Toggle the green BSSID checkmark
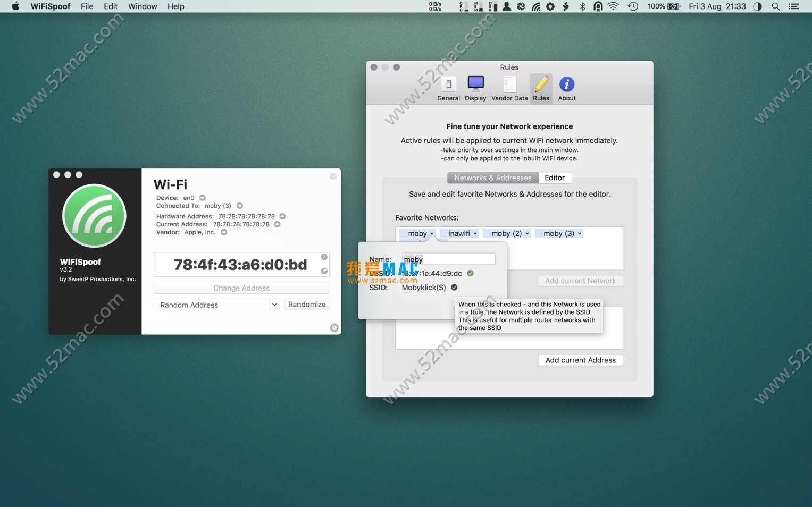The image size is (812, 507). click(470, 273)
